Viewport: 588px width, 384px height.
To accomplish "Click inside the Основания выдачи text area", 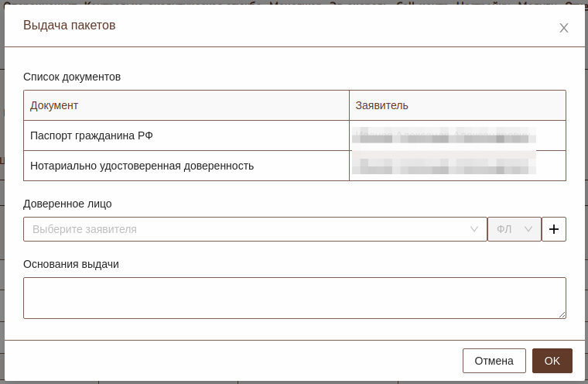I will point(294,297).
